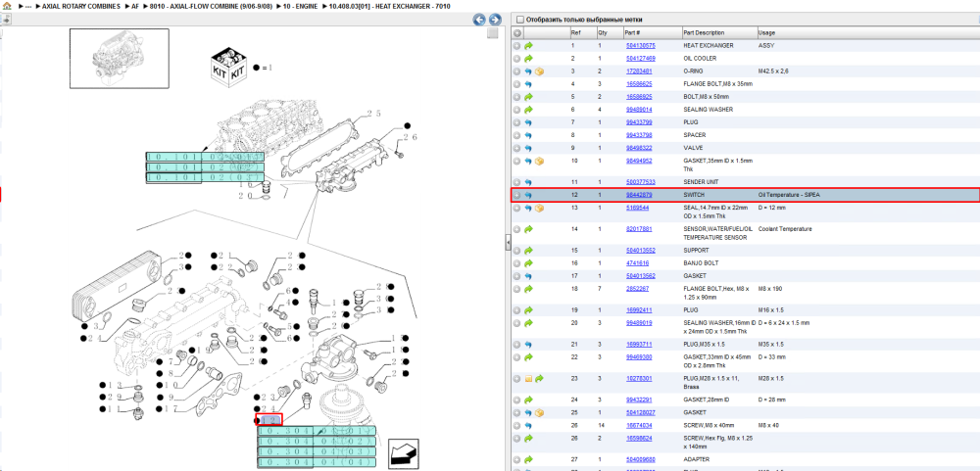
Task: Sort by Part Description column header
Action: click(x=704, y=32)
